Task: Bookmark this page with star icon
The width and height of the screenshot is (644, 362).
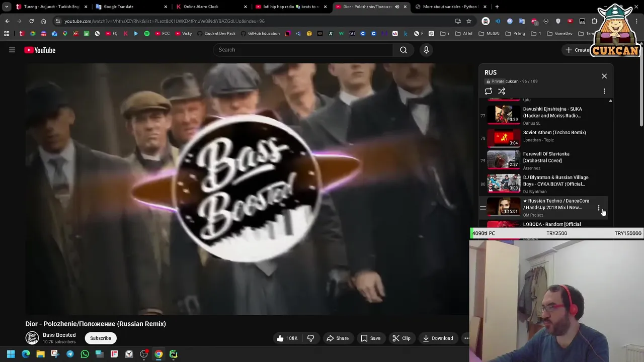Action: [x=469, y=21]
